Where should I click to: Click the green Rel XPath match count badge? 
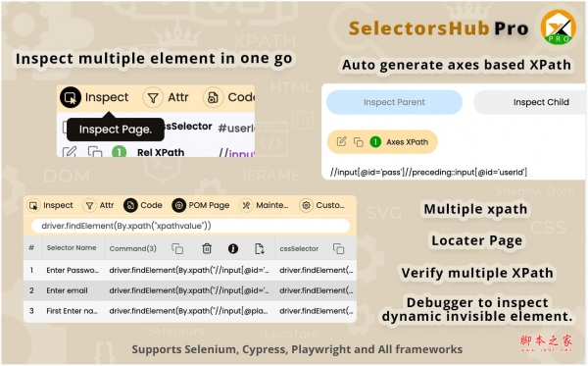[120, 152]
